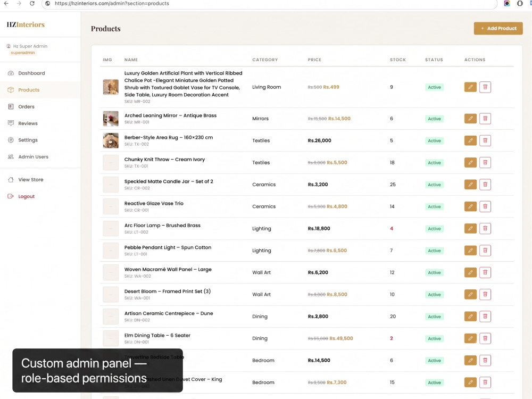Image resolution: width=532 pixels, height=399 pixels.
Task: Edit the Berber-Style Area Rug product
Action: pos(470,140)
